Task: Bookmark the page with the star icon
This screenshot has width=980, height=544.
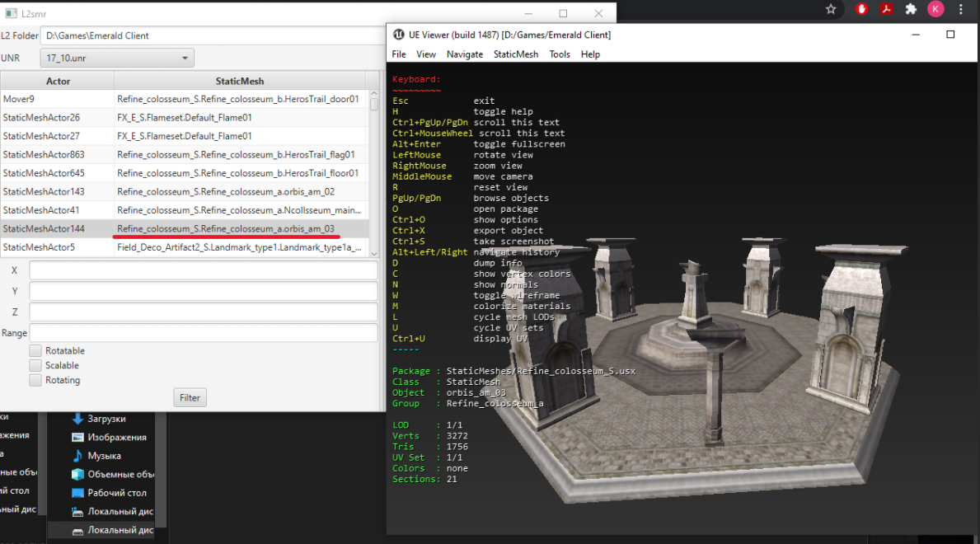Action: click(831, 9)
